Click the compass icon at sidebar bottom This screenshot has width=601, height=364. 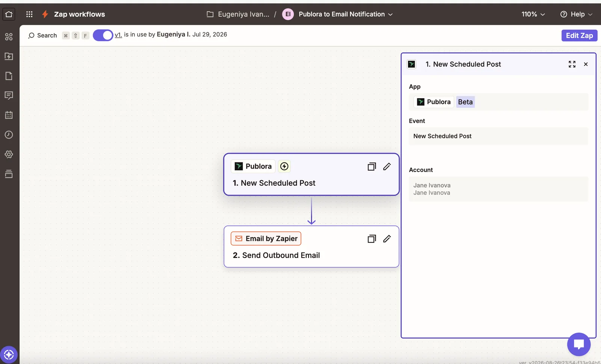(x=9, y=355)
